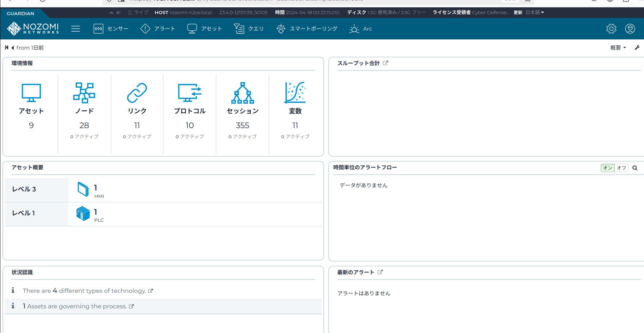Collapse the top status bar chevron
Viewport: 644px width, 333px height.
[x=111, y=13]
